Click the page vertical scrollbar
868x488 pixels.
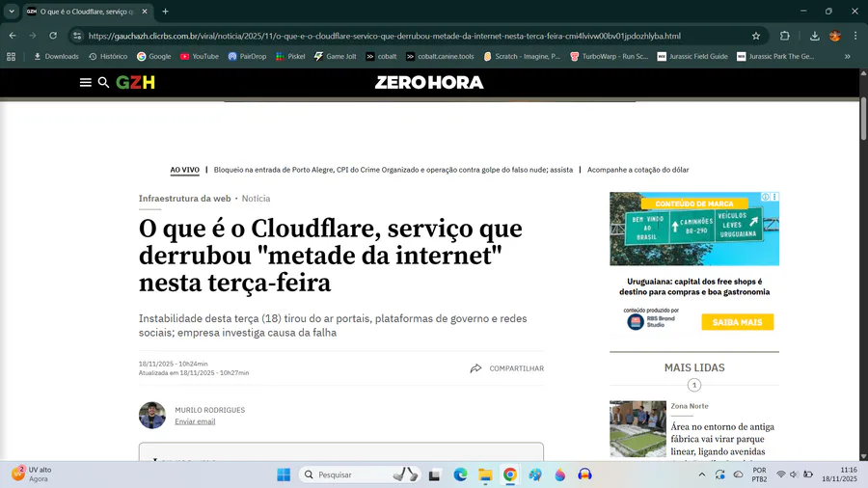(x=863, y=120)
